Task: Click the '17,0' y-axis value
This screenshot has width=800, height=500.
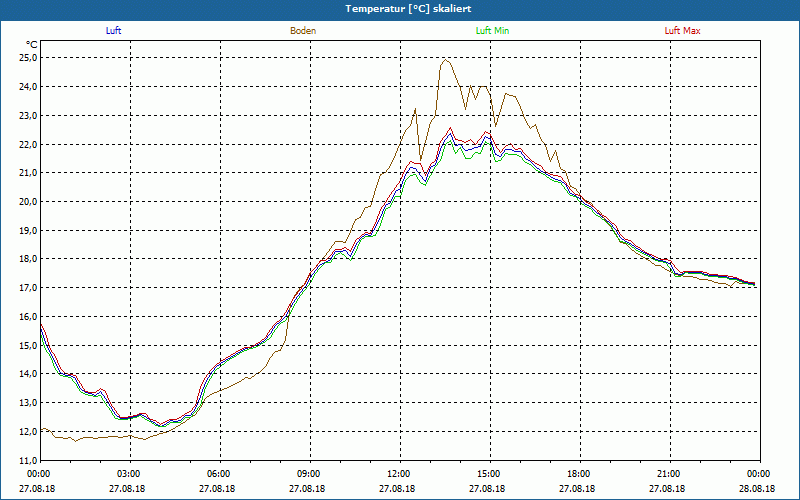Action: click(x=28, y=288)
